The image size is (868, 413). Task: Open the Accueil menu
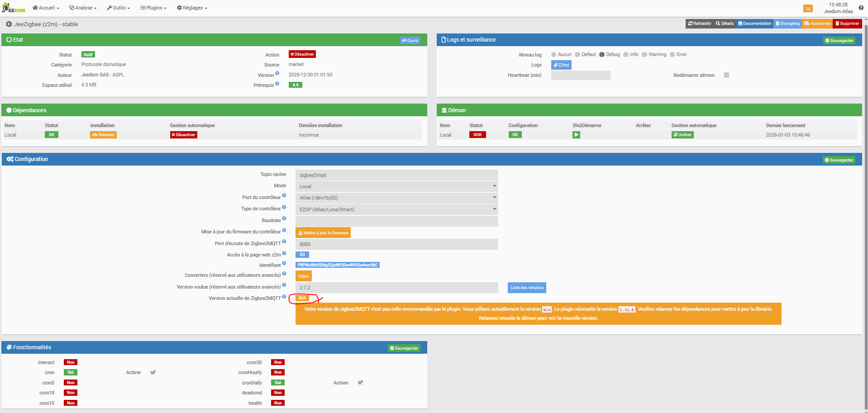coord(46,8)
